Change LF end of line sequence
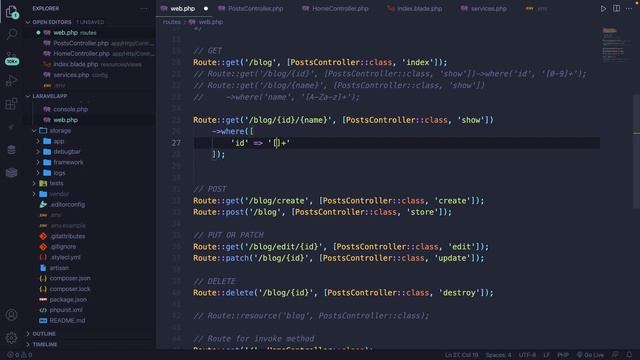This screenshot has width=640, height=360. [547, 355]
